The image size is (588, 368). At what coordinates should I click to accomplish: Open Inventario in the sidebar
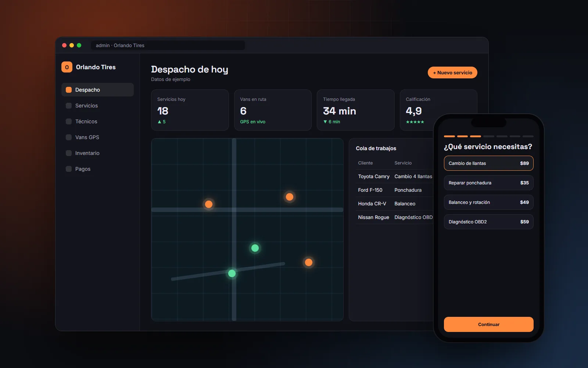(97, 153)
